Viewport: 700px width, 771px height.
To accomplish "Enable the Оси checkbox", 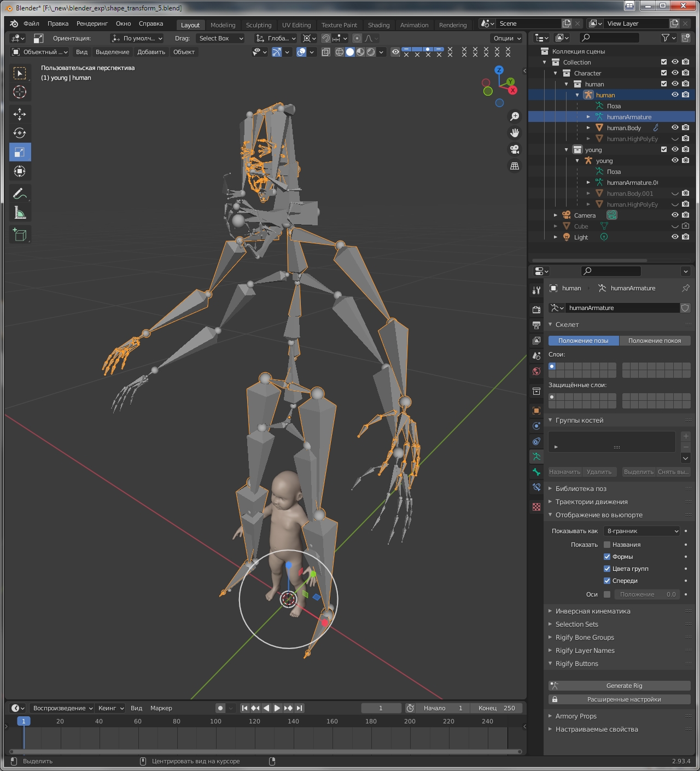I will point(607,594).
